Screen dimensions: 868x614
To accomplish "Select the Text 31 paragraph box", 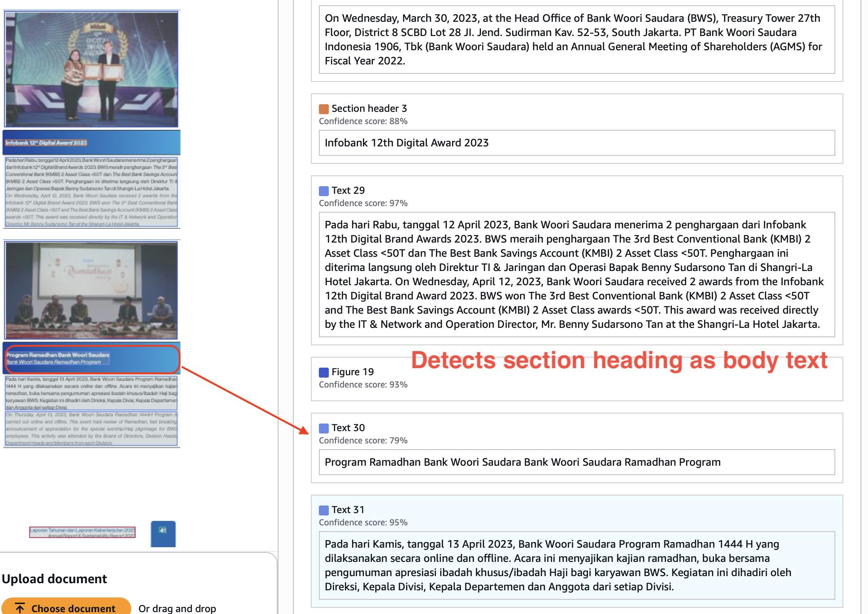I will pyautogui.click(x=576, y=565).
